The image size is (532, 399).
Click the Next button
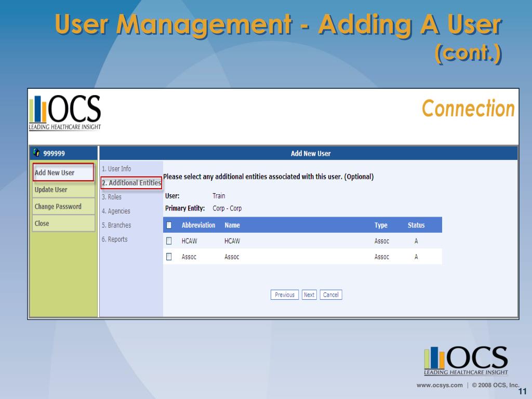click(309, 295)
